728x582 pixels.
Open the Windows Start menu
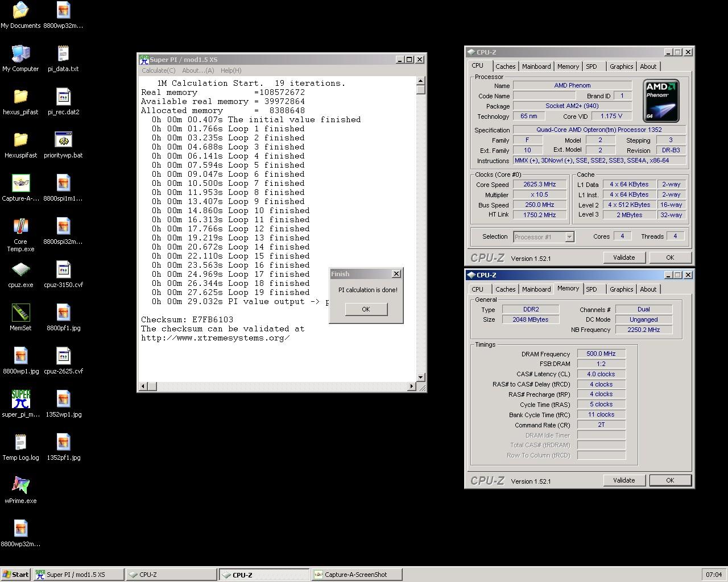[x=16, y=575]
